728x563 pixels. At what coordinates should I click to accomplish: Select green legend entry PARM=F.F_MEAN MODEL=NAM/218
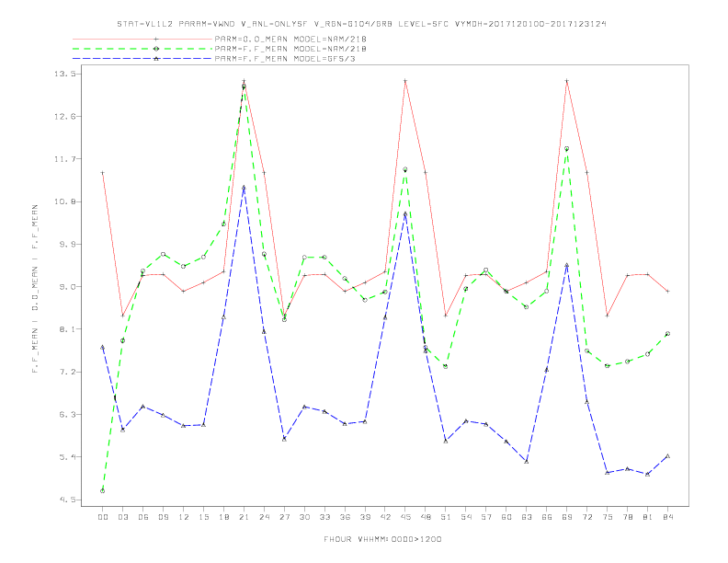coord(290,49)
